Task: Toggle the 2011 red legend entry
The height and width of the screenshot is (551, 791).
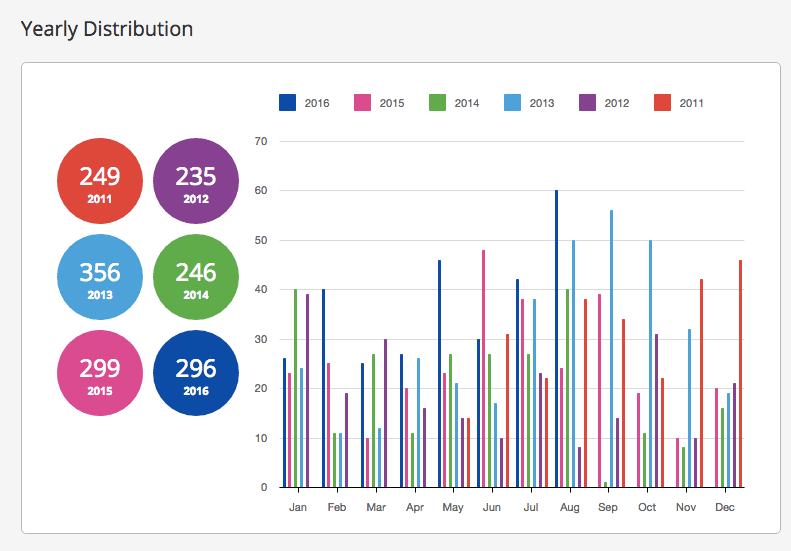Action: (x=662, y=102)
